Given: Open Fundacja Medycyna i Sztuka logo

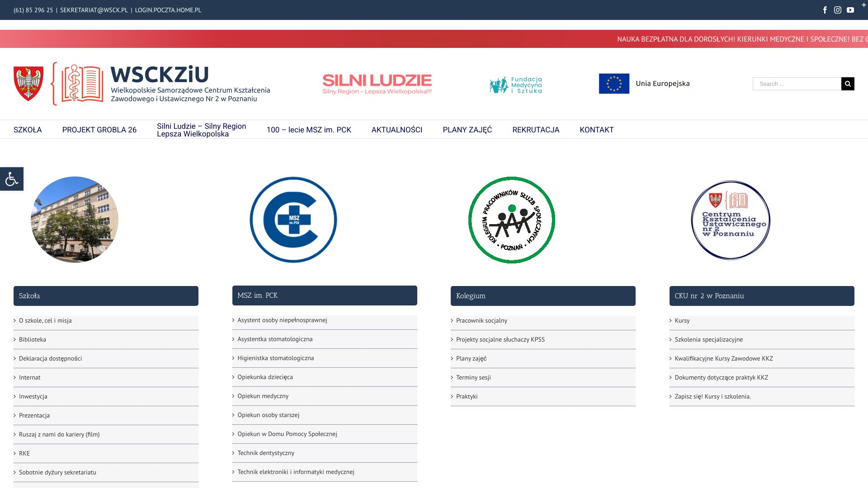Looking at the screenshot, I should tap(516, 84).
